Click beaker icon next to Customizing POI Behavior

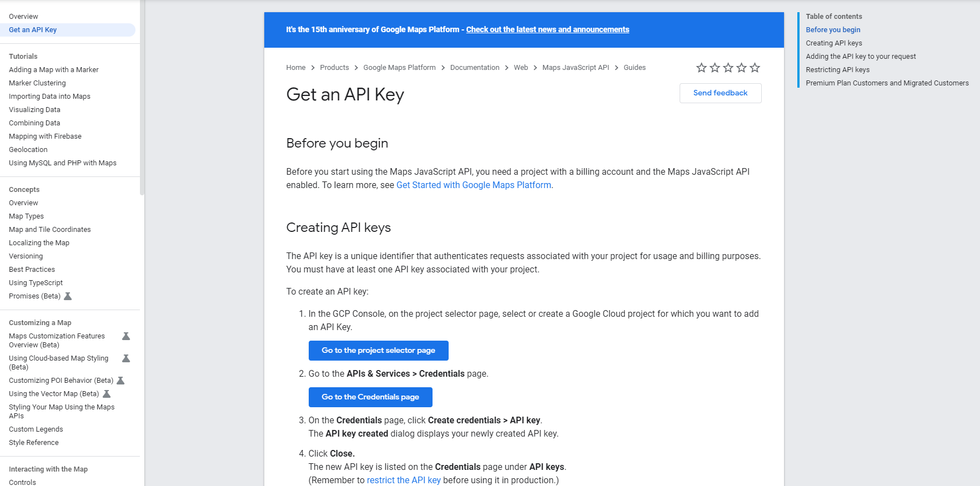click(120, 381)
